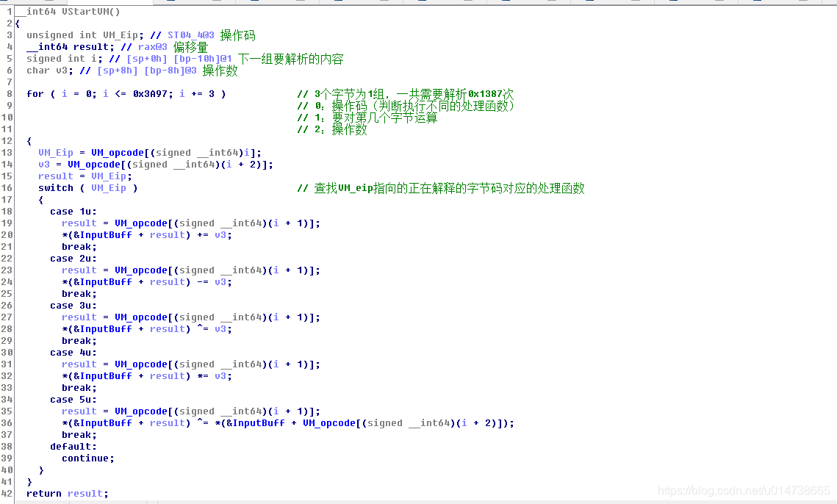This screenshot has height=504, width=837.
Task: Select the InputBuff '*= v3' statement
Action: [147, 376]
